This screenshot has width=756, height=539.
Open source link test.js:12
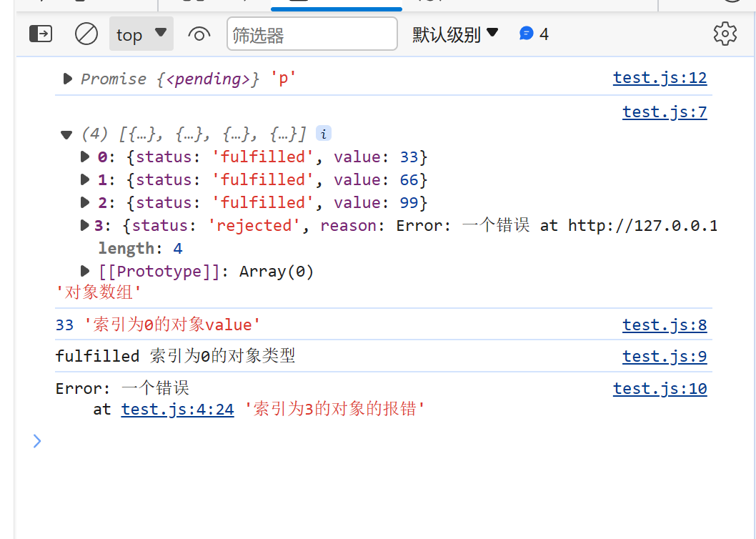point(660,78)
